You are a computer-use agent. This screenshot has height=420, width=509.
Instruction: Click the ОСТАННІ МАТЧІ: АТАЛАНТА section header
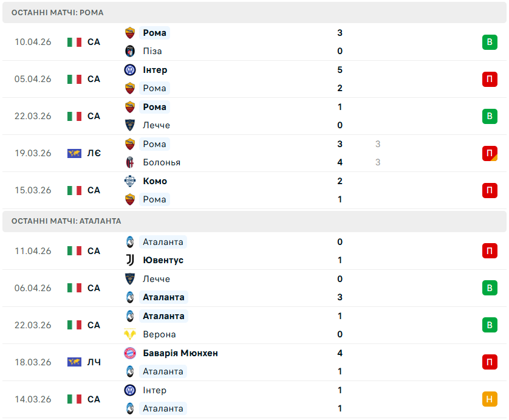click(66, 221)
